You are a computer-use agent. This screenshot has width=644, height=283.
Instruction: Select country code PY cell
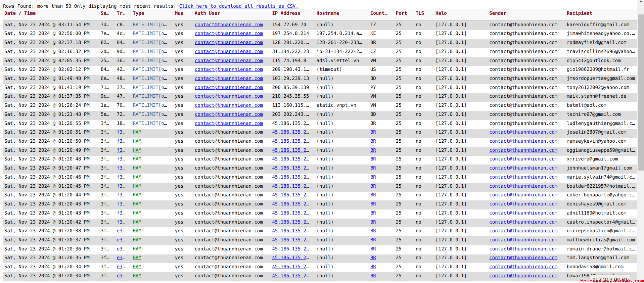pyautogui.click(x=373, y=88)
